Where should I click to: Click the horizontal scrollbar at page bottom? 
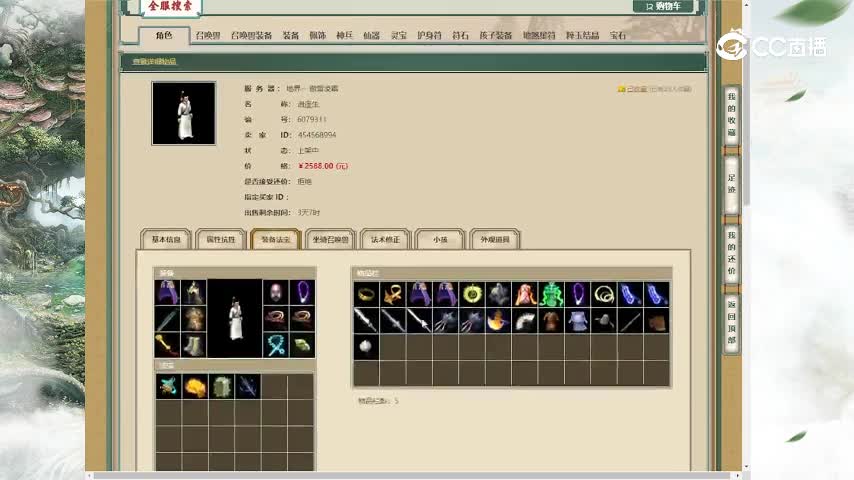(415, 476)
